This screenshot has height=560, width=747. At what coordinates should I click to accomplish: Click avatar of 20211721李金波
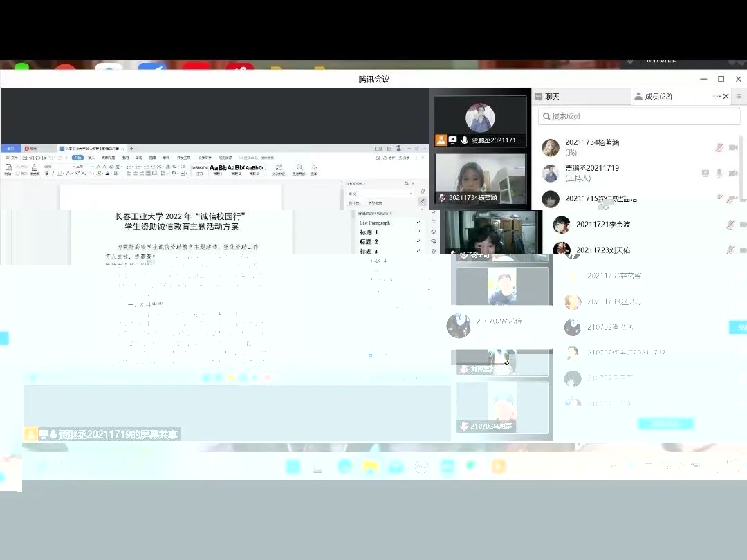[x=562, y=224]
